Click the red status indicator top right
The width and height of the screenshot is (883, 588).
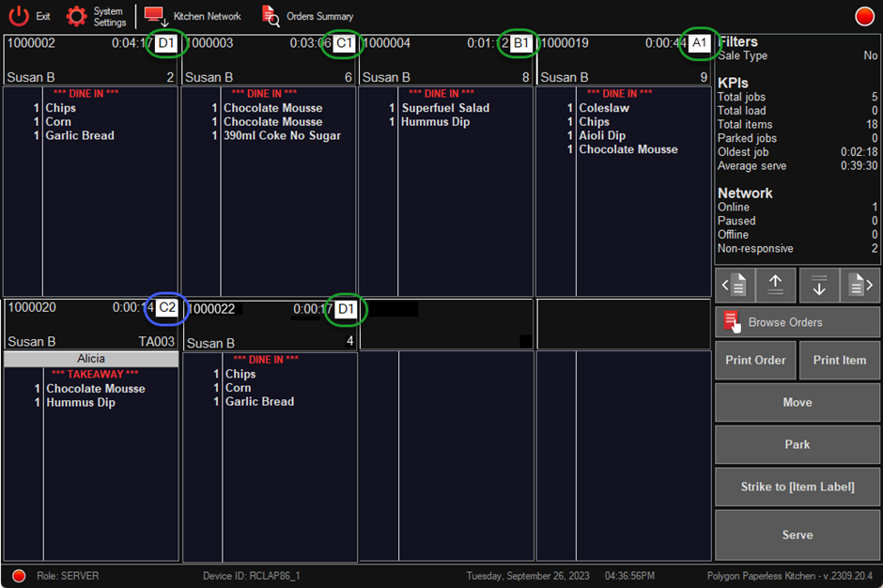pyautogui.click(x=864, y=16)
